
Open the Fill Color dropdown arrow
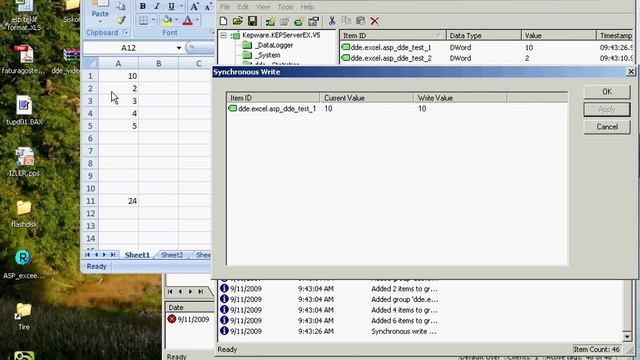click(x=176, y=20)
